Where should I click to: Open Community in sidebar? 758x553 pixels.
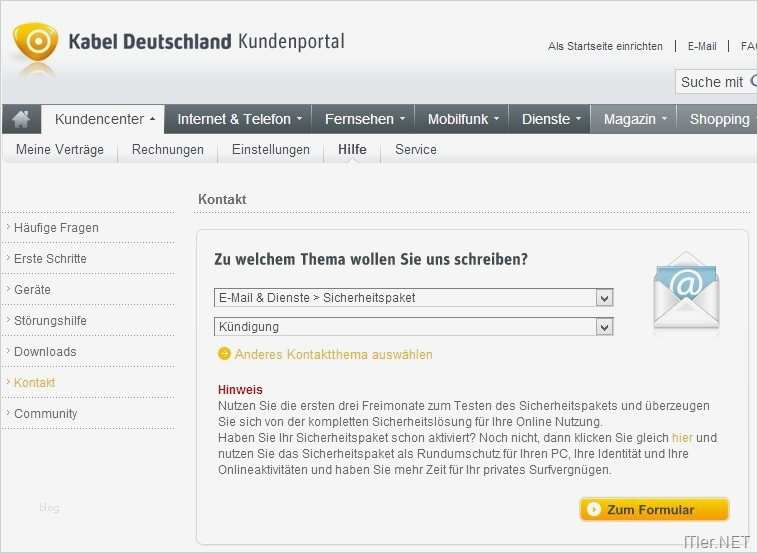45,413
